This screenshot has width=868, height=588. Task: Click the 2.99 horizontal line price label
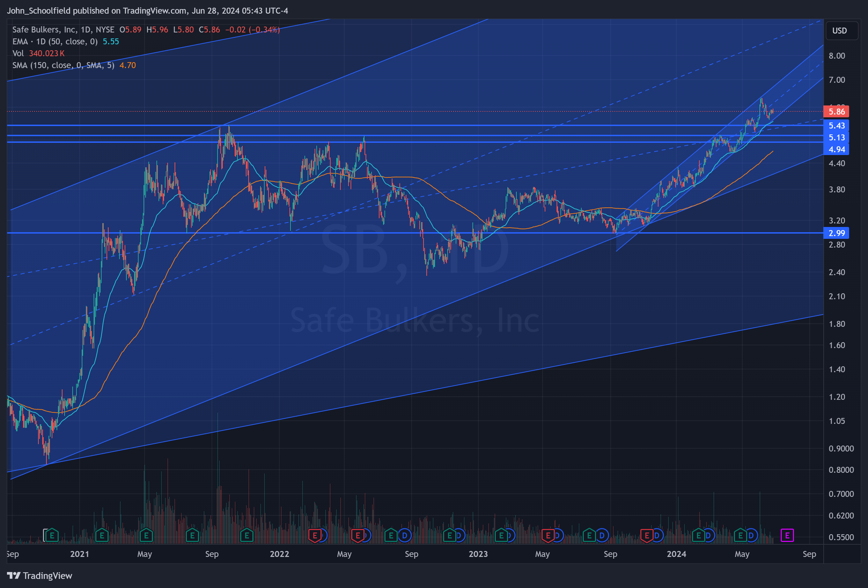[836, 233]
